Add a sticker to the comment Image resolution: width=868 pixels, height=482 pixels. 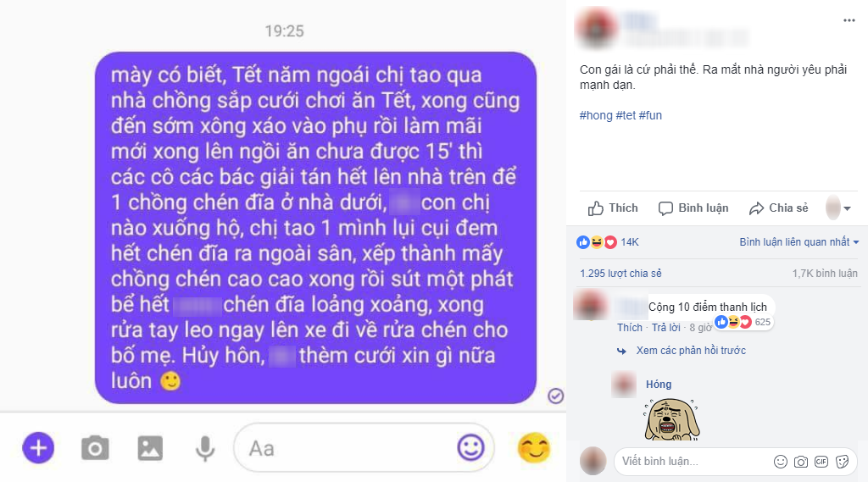click(x=842, y=462)
